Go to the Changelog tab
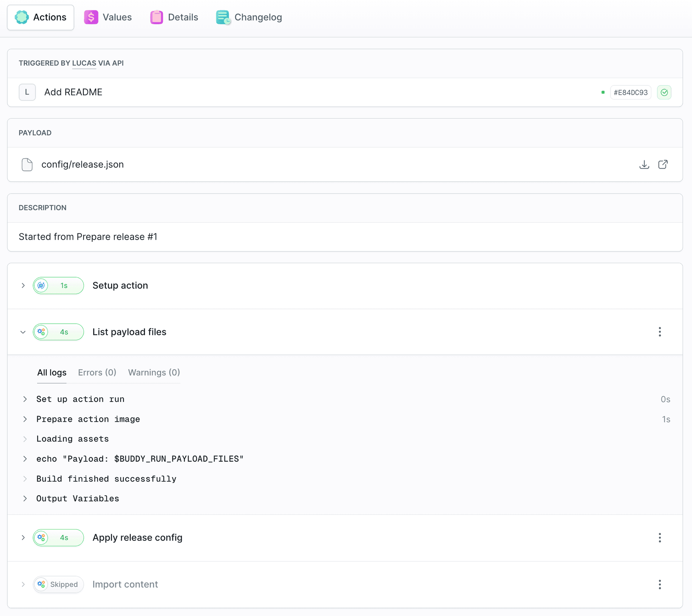The width and height of the screenshot is (692, 616). [x=249, y=17]
